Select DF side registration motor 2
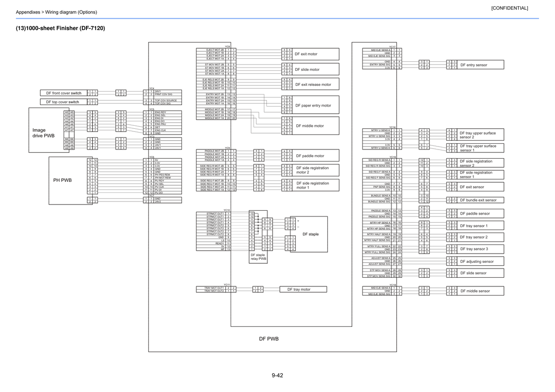555x392 pixels. point(315,170)
